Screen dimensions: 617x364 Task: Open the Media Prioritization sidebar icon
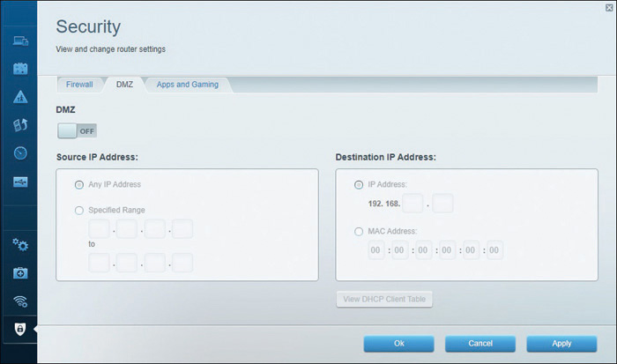tap(20, 125)
